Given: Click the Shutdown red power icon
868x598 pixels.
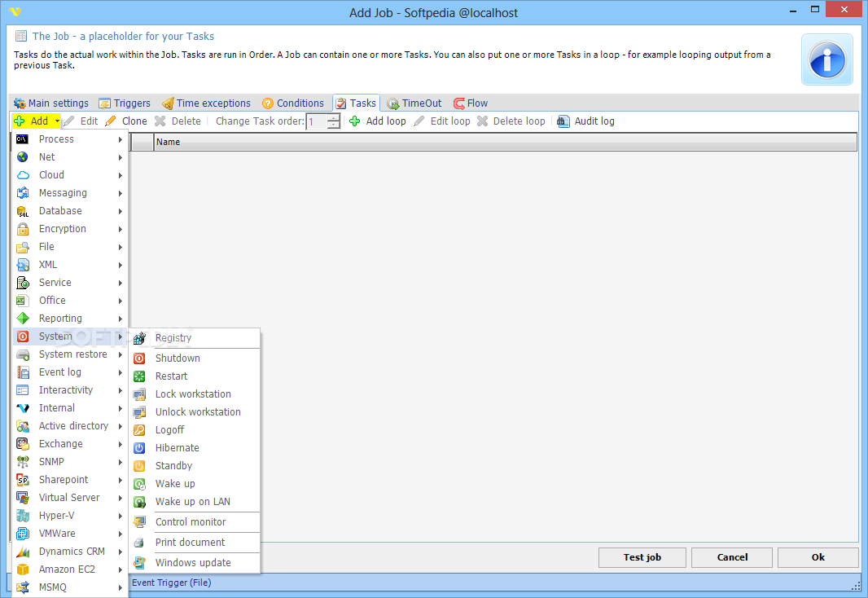Looking at the screenshot, I should click(x=139, y=358).
